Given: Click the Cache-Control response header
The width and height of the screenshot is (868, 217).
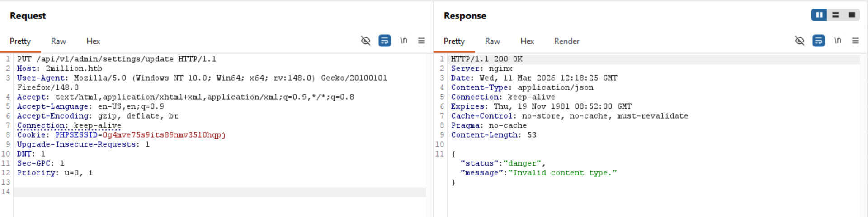Looking at the screenshot, I should point(570,116).
